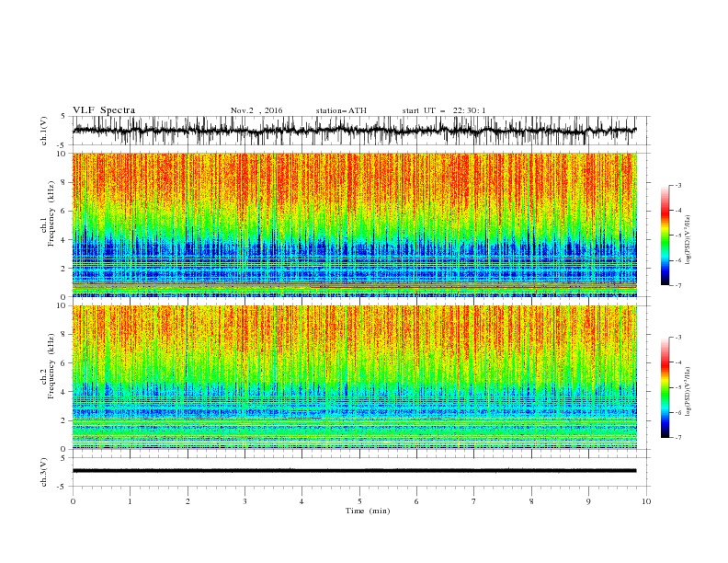Click the "-4" label on ch.2 colorbar
728x563 pixels.
pos(677,362)
